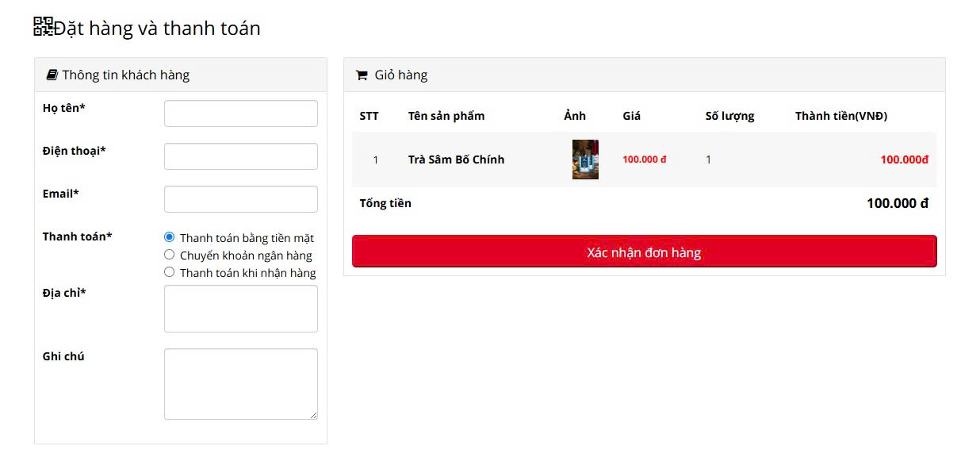Click the shopping cart icon in Giỏ hàng header
This screenshot has height=469, width=980.
pos(362,75)
